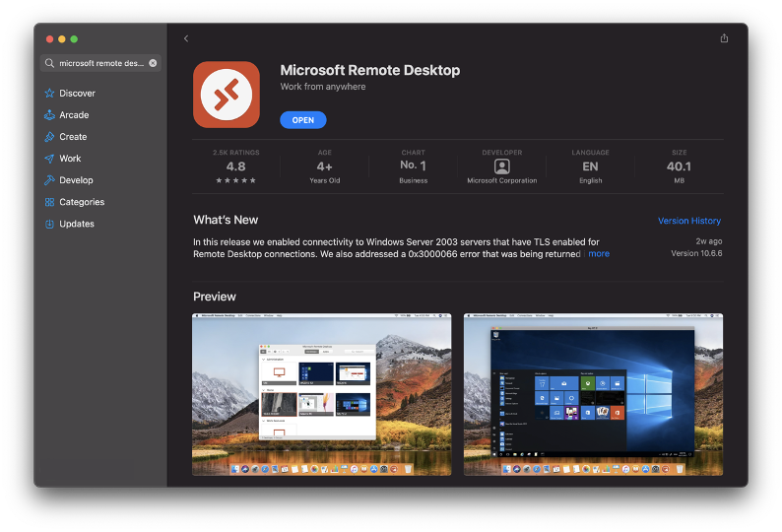
Task: Click the No. 1 chart rank
Action: [x=413, y=166]
